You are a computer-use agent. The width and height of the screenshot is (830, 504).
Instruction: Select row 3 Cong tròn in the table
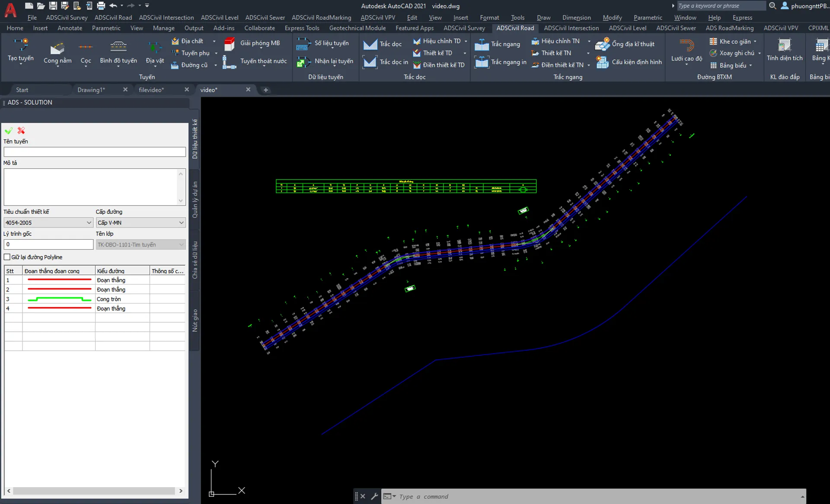95,299
